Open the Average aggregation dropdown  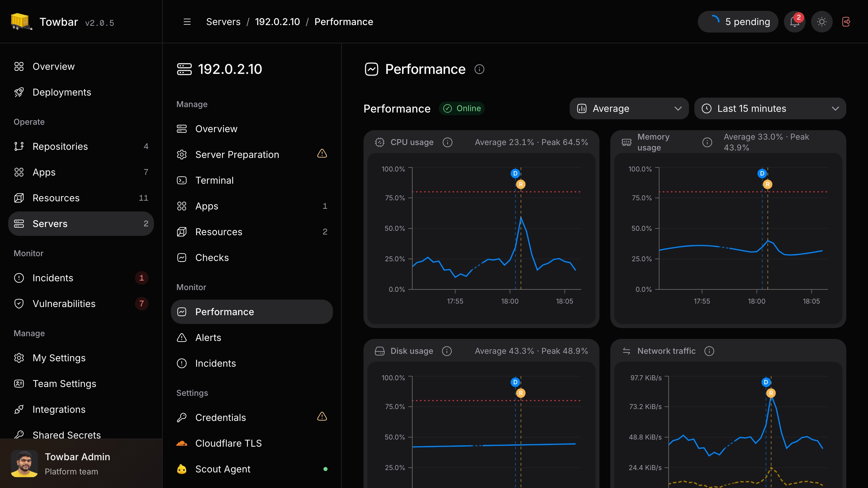pos(629,108)
